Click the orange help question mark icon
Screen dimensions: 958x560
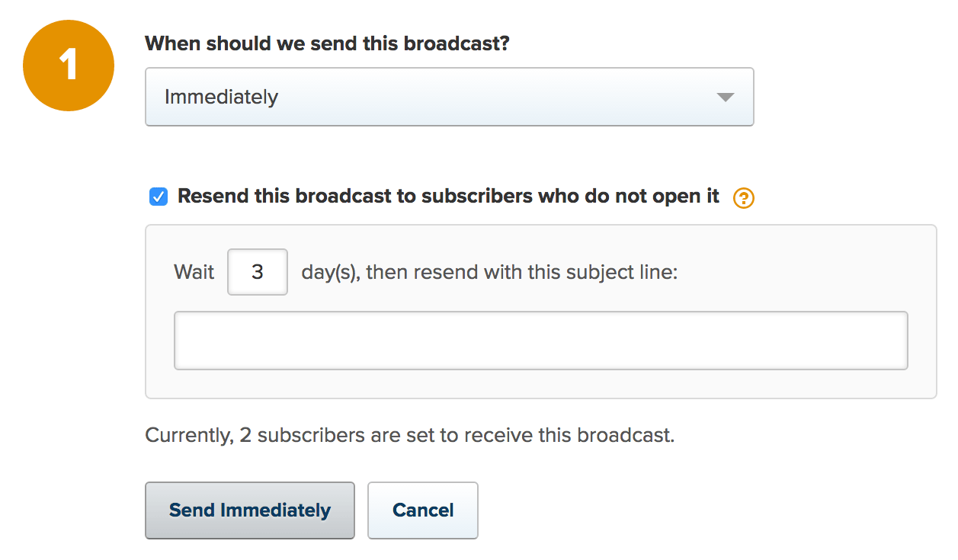(x=743, y=198)
